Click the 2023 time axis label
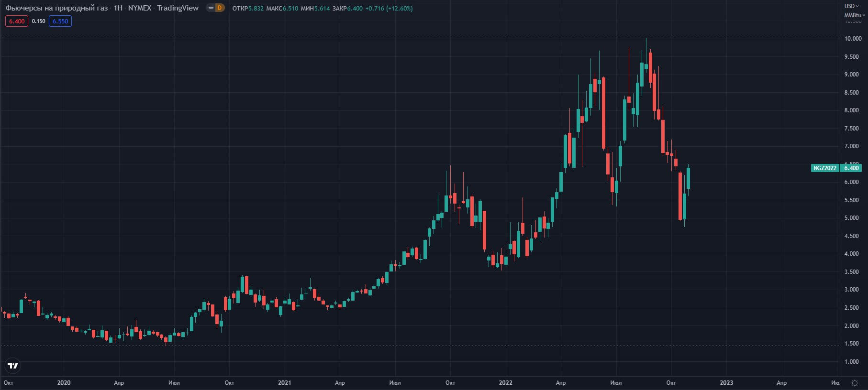Viewport: 868px width, 390px height. click(726, 383)
